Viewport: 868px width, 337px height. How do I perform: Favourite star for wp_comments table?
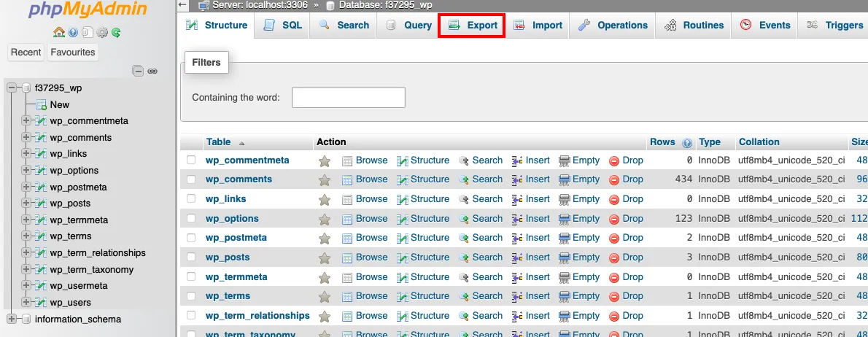(325, 180)
